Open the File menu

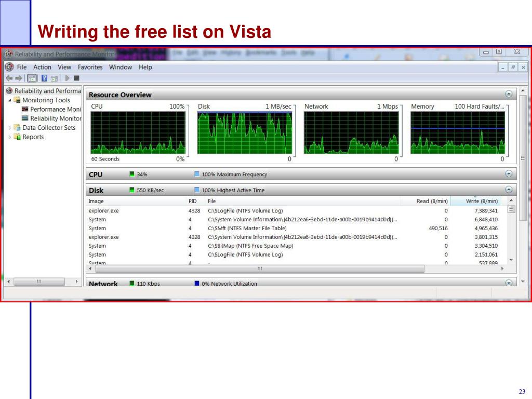click(22, 67)
